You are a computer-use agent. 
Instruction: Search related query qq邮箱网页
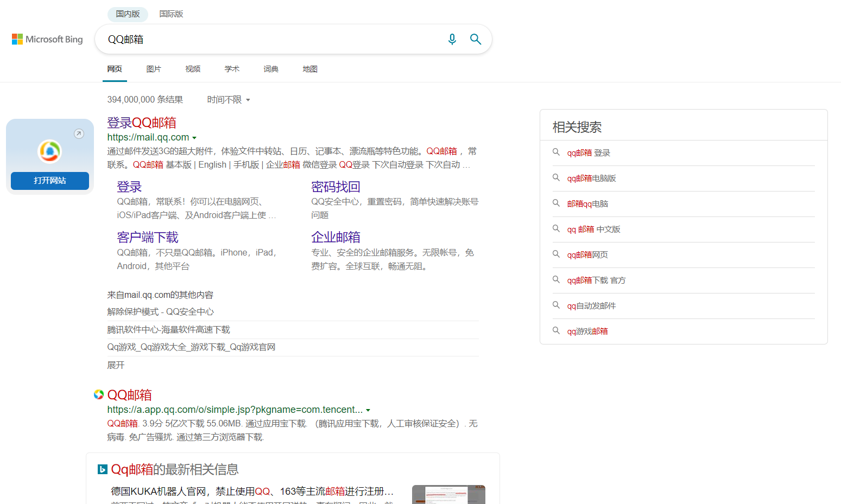pyautogui.click(x=587, y=255)
